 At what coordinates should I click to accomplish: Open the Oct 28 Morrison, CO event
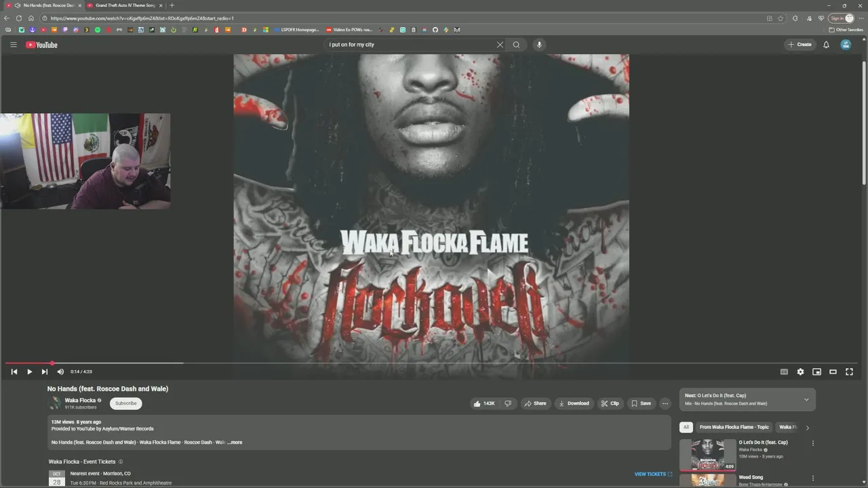tap(359, 478)
